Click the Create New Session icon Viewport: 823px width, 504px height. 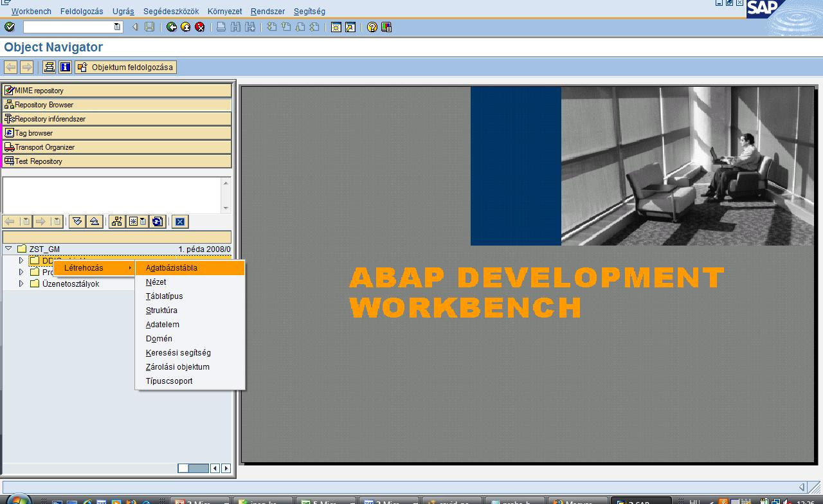point(336,27)
